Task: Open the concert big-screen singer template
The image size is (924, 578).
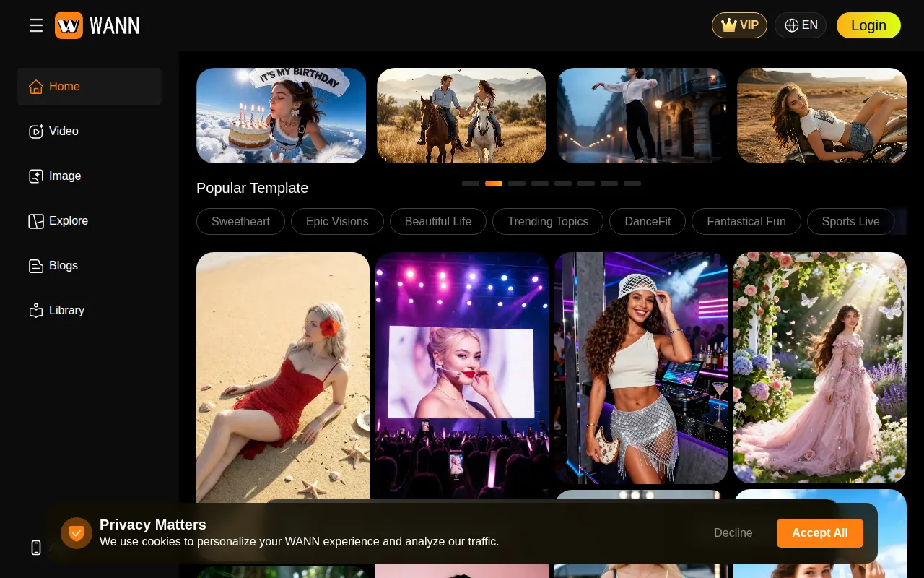Action: [462, 376]
